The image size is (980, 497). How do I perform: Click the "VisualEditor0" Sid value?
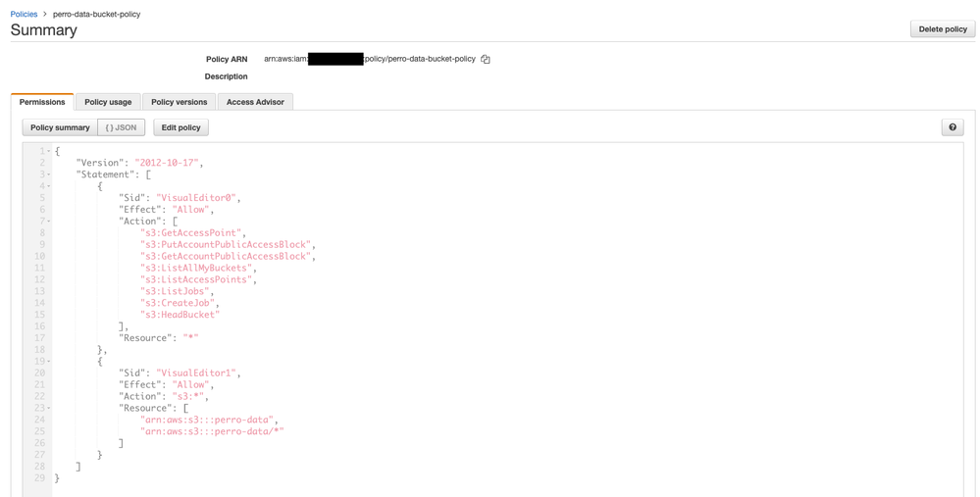[196, 198]
